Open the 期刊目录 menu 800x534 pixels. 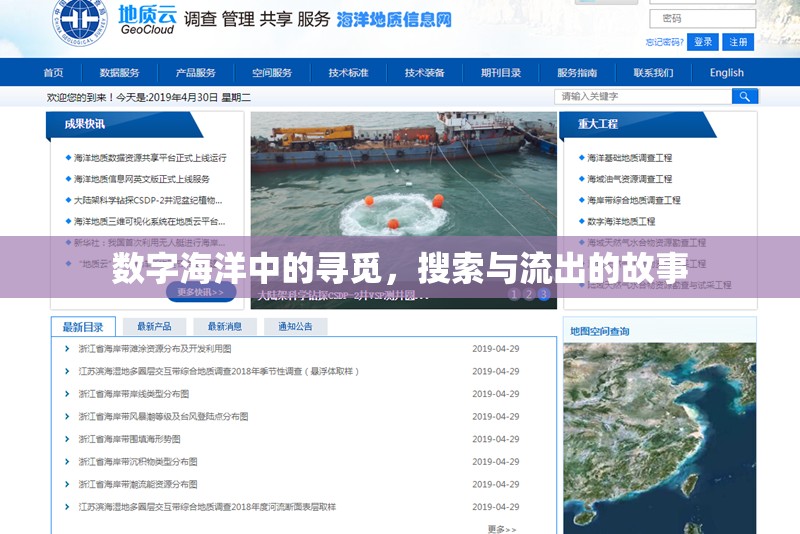501,72
